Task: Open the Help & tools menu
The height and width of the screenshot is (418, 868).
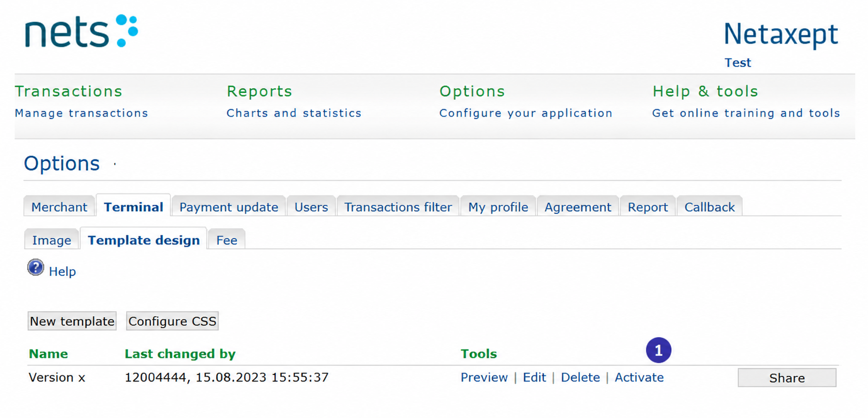Action: click(705, 91)
